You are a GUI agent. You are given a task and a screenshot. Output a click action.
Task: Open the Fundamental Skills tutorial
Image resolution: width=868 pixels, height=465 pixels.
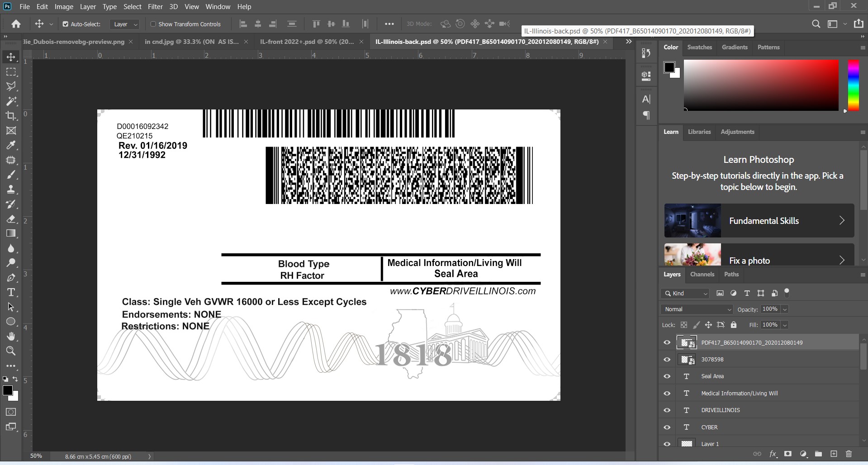point(759,221)
